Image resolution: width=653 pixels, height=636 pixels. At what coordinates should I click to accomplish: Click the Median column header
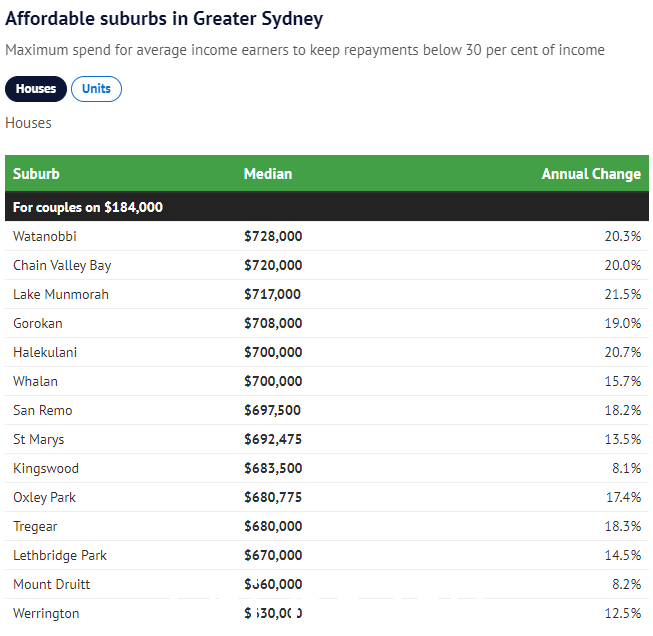click(x=268, y=173)
